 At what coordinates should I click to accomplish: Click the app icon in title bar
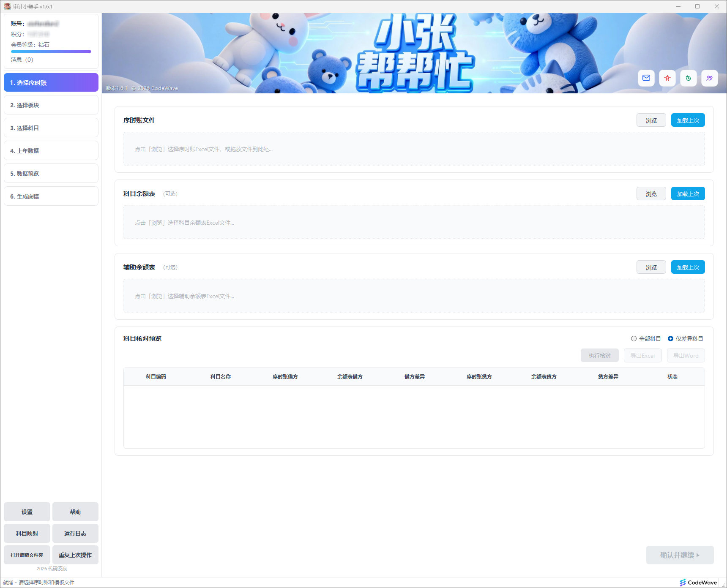pos(7,6)
